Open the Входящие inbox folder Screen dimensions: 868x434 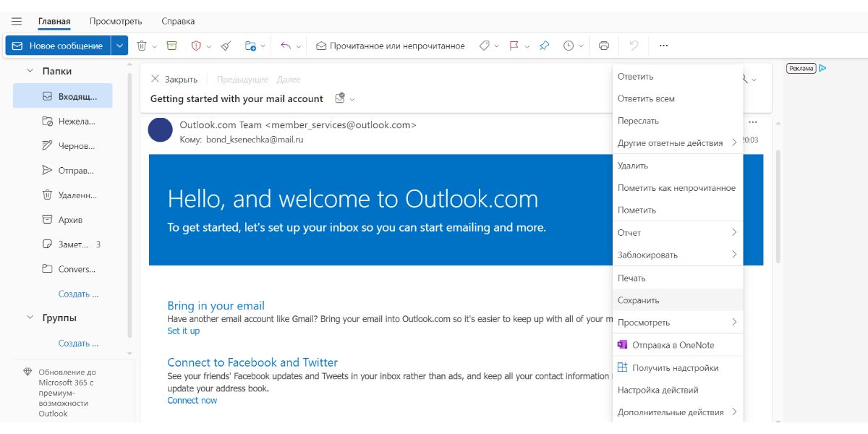[63, 96]
